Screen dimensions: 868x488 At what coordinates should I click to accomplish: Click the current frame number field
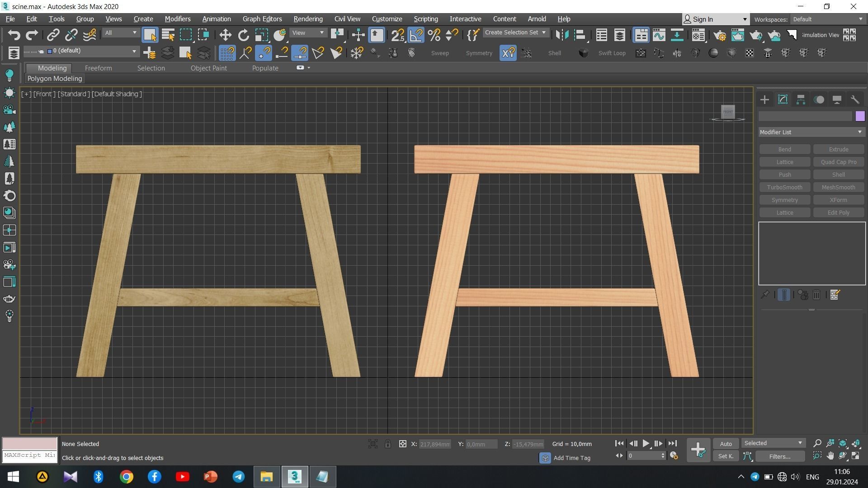tap(644, 456)
